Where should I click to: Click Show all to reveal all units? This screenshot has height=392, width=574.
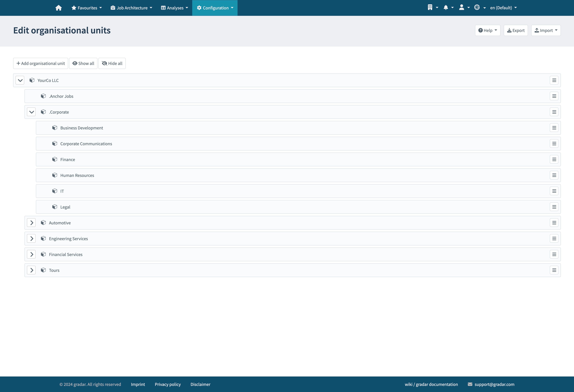83,63
